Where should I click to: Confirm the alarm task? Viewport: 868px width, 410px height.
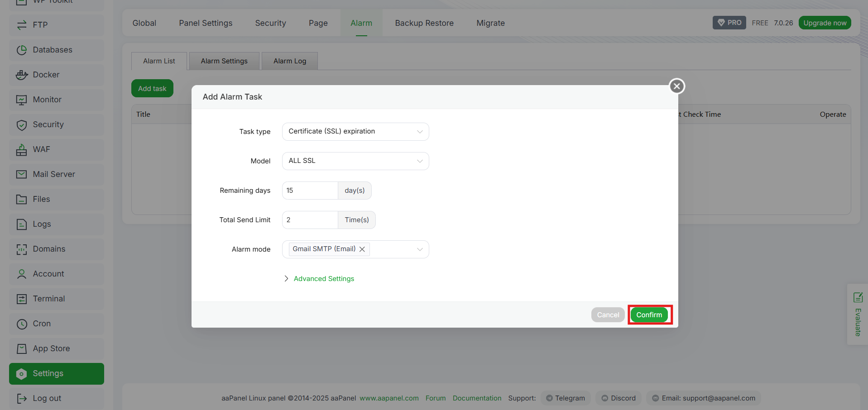pos(649,315)
